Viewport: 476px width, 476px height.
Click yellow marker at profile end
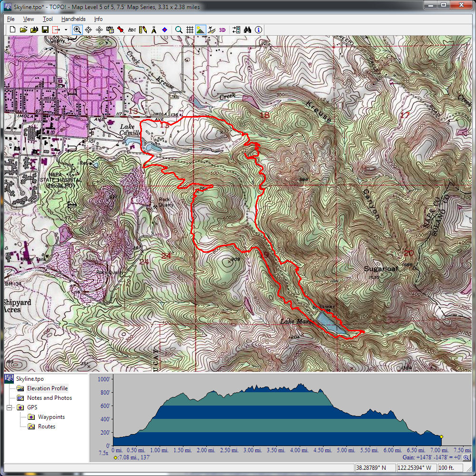pyautogui.click(x=441, y=436)
